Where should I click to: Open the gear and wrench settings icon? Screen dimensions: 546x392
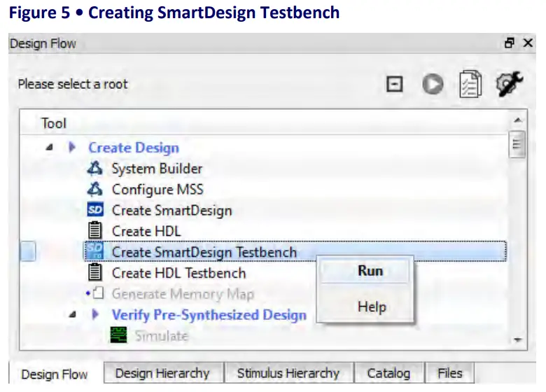pyautogui.click(x=510, y=84)
